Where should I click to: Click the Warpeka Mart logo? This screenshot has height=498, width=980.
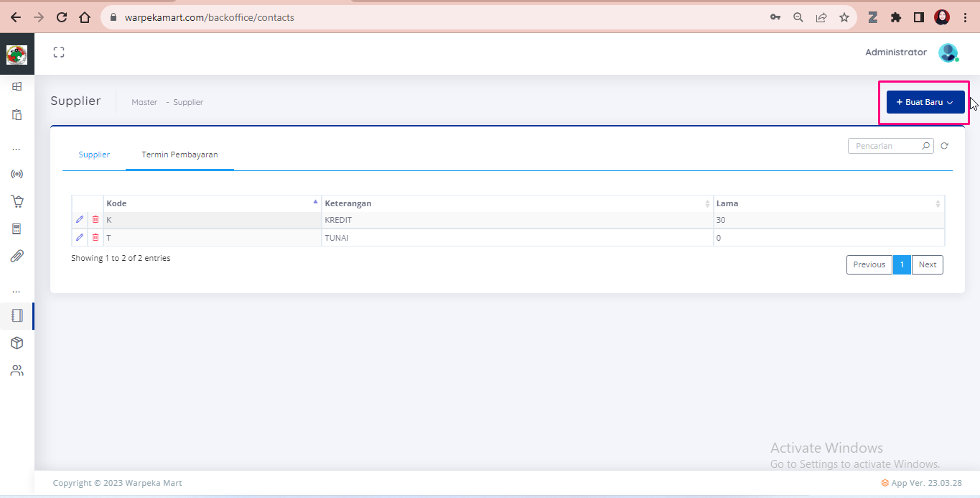click(17, 55)
